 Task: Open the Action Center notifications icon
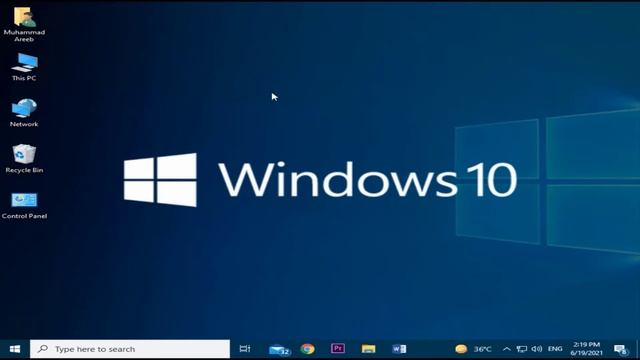pyautogui.click(x=621, y=349)
